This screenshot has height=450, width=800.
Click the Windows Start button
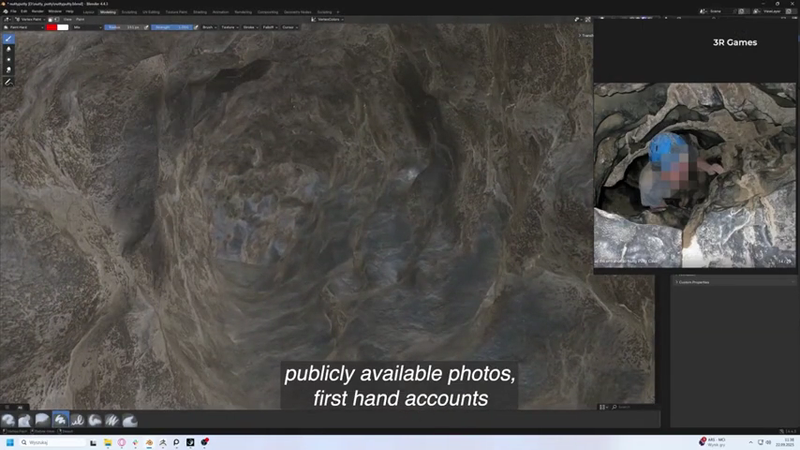tap(8, 442)
